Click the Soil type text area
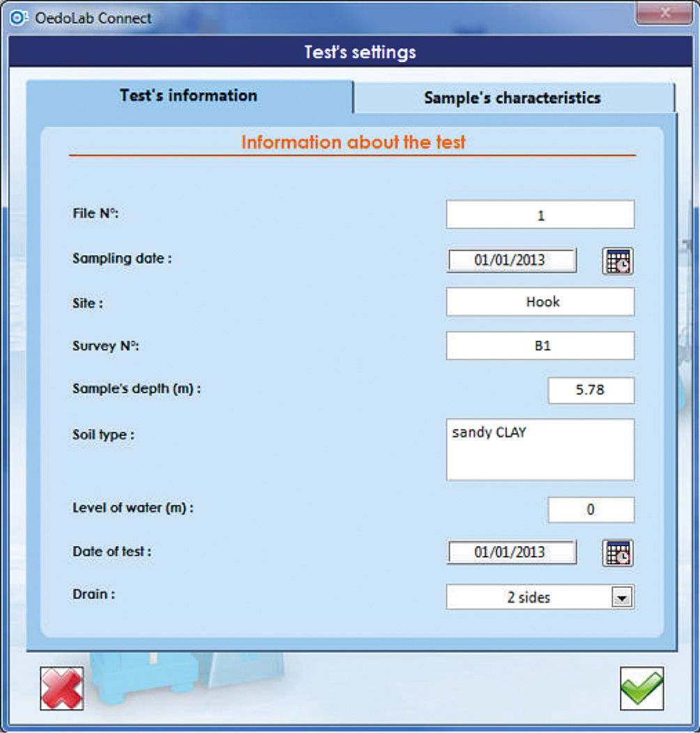700x733 pixels. 540,450
